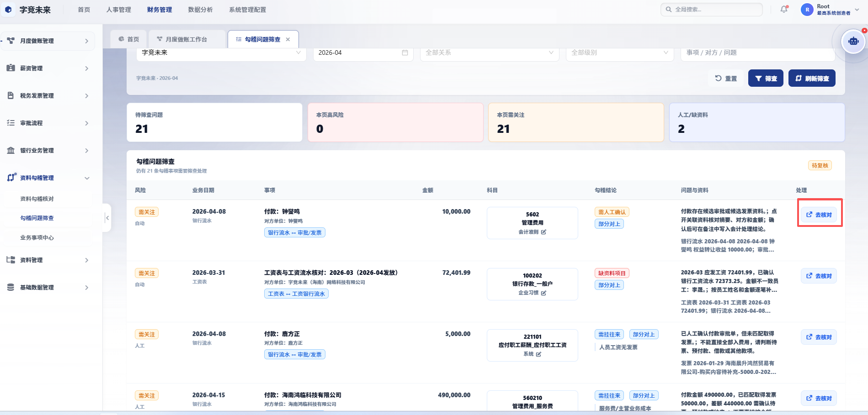The image size is (868, 415).
Task: Click edit icon beside 系统 in 221101 box
Action: [x=538, y=354]
